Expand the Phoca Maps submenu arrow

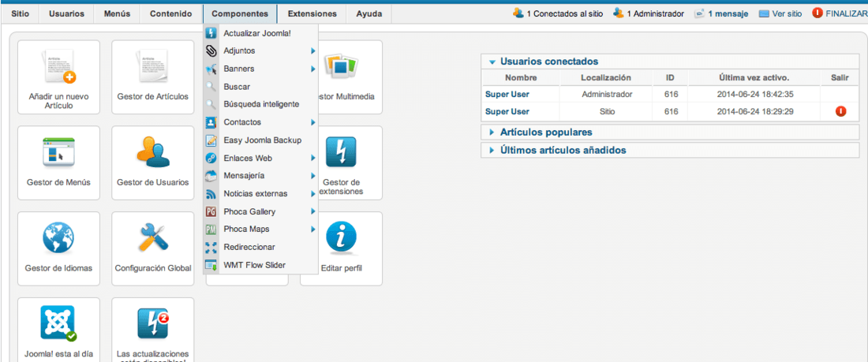click(x=312, y=230)
